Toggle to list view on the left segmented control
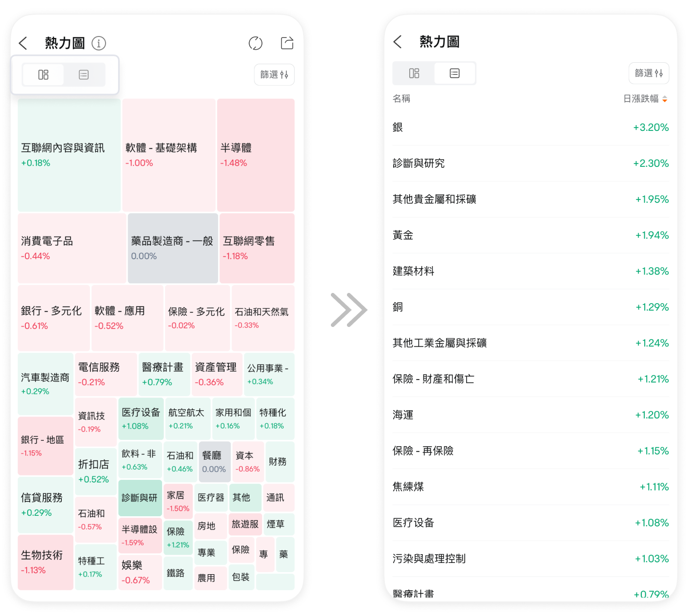Viewport: 688px width, 616px height. pos(84,74)
